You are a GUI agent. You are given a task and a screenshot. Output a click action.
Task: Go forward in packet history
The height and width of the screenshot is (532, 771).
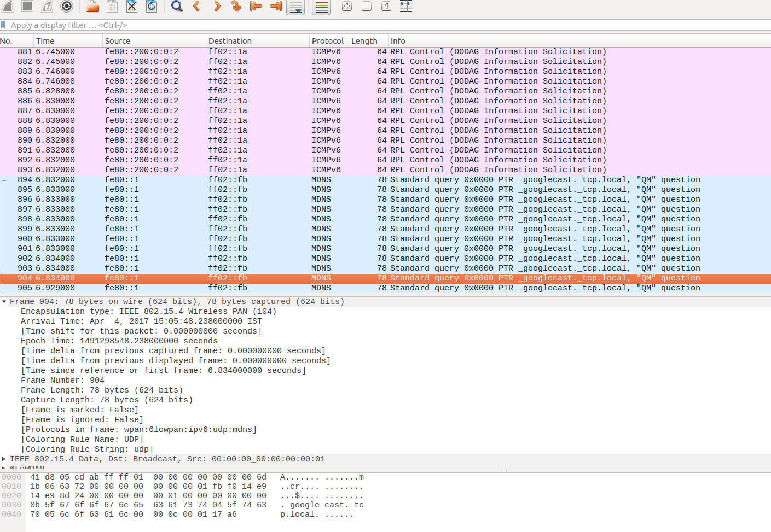[x=217, y=5]
